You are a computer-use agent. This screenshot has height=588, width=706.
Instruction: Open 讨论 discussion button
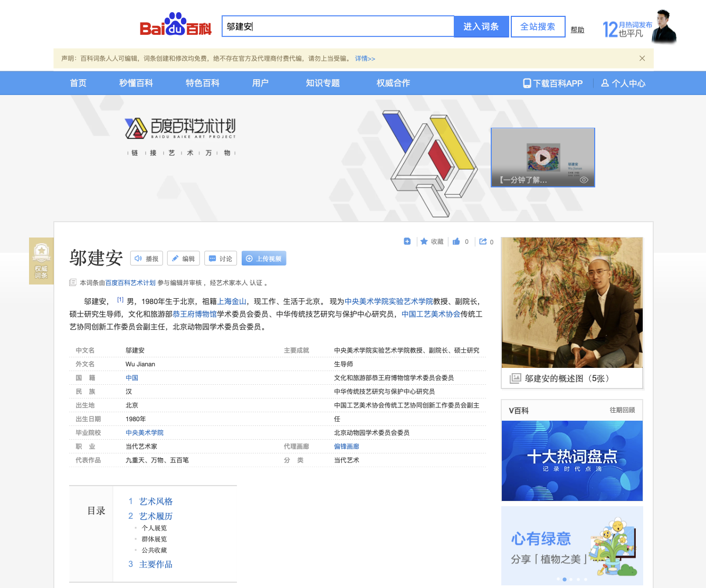221,259
